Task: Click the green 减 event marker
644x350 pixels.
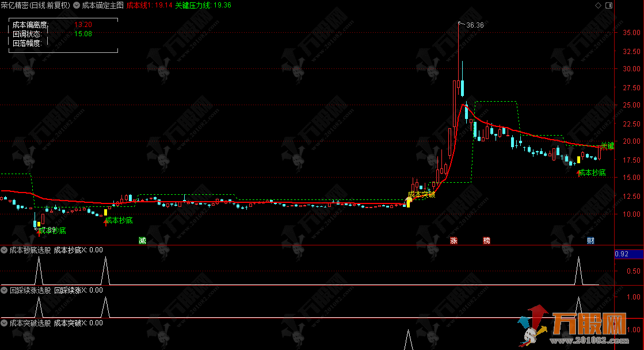Action: (x=142, y=240)
